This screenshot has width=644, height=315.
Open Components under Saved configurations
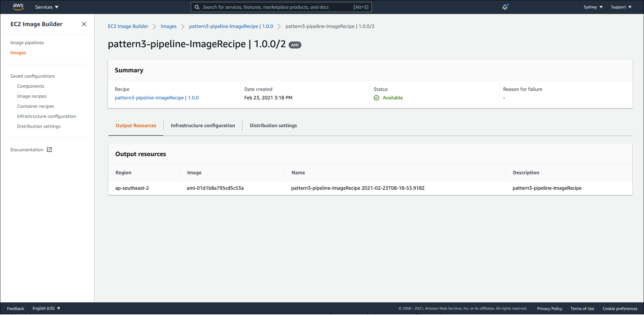coord(31,86)
